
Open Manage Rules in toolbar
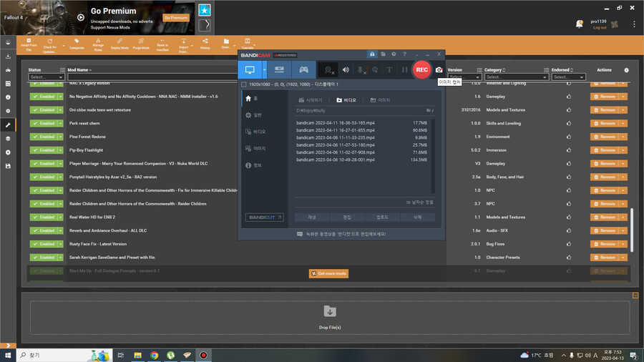pyautogui.click(x=98, y=44)
